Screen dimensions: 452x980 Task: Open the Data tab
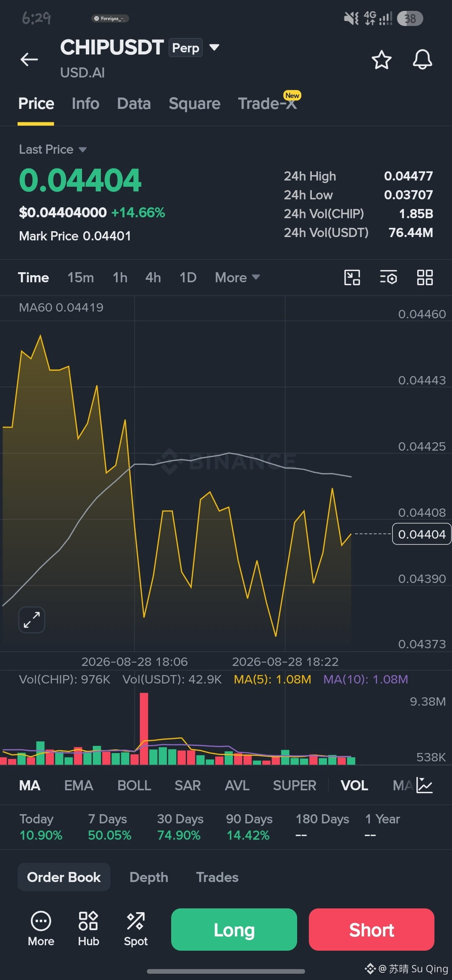pyautogui.click(x=134, y=103)
